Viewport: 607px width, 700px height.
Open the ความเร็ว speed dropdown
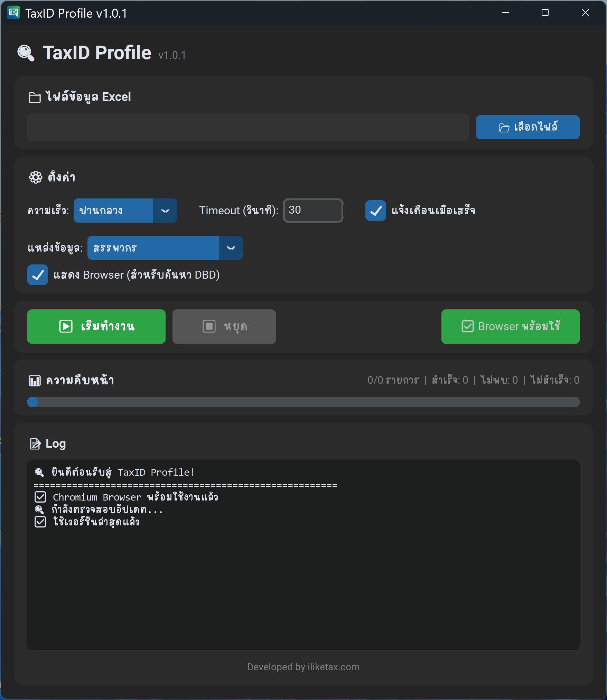click(x=165, y=211)
